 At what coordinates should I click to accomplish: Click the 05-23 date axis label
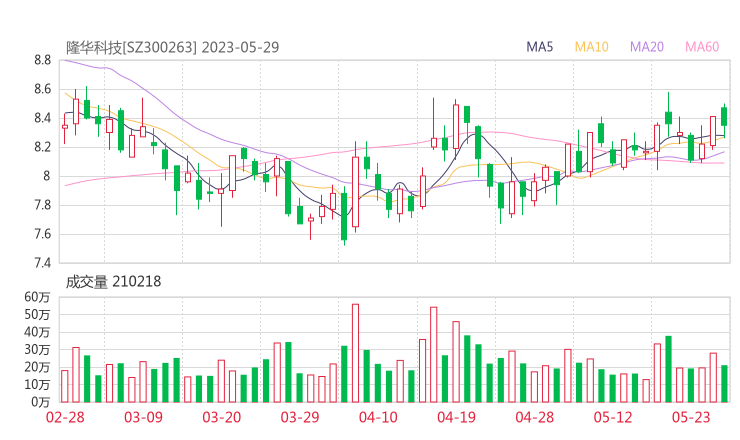click(x=691, y=417)
